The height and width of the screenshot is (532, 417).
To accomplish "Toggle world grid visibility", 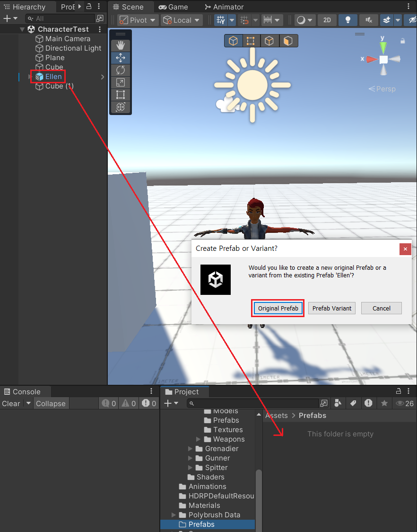I will (x=221, y=20).
